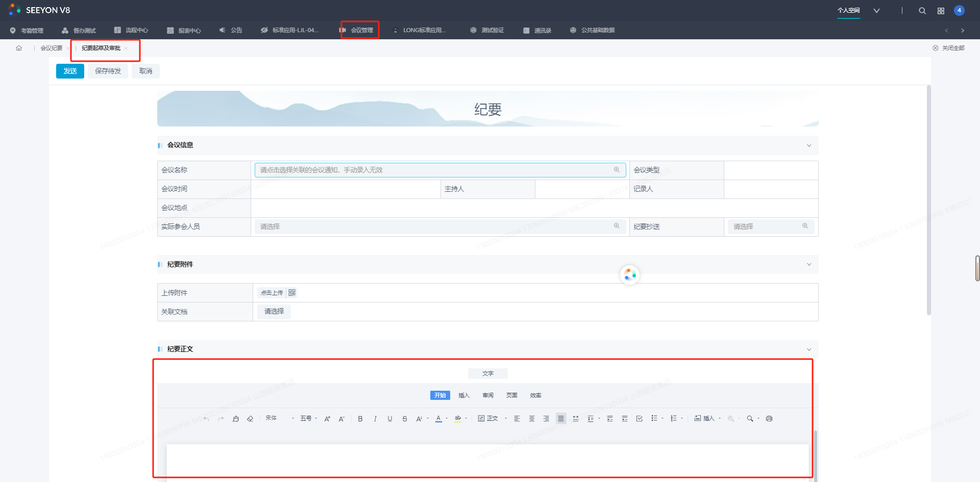
Task: Open the 五号 font size dropdown
Action: pos(308,419)
